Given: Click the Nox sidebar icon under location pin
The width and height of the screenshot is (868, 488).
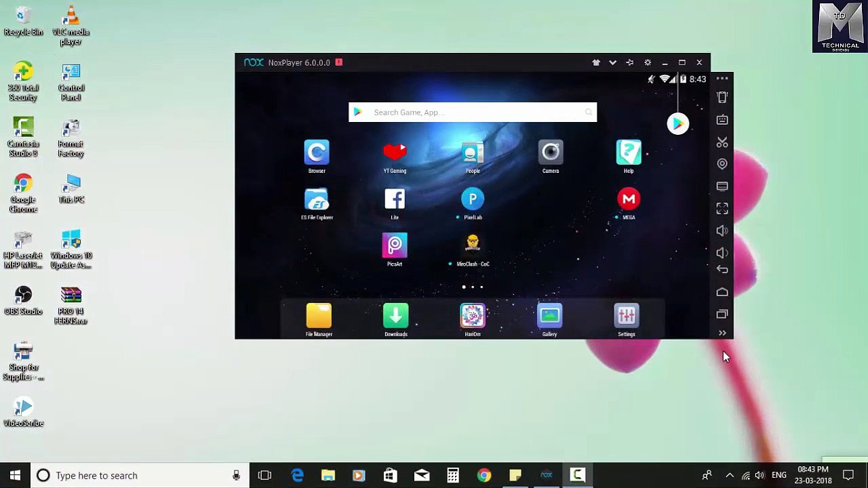Looking at the screenshot, I should point(722,186).
